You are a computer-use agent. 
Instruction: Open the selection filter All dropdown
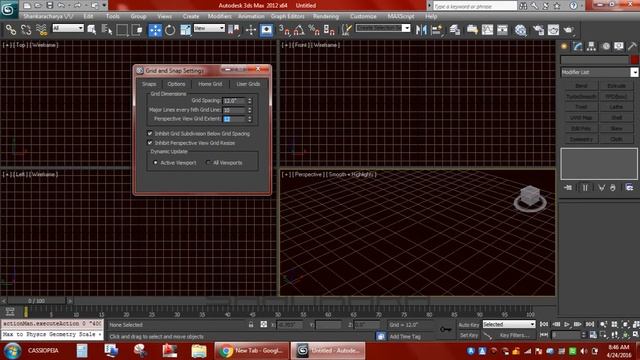click(68, 28)
